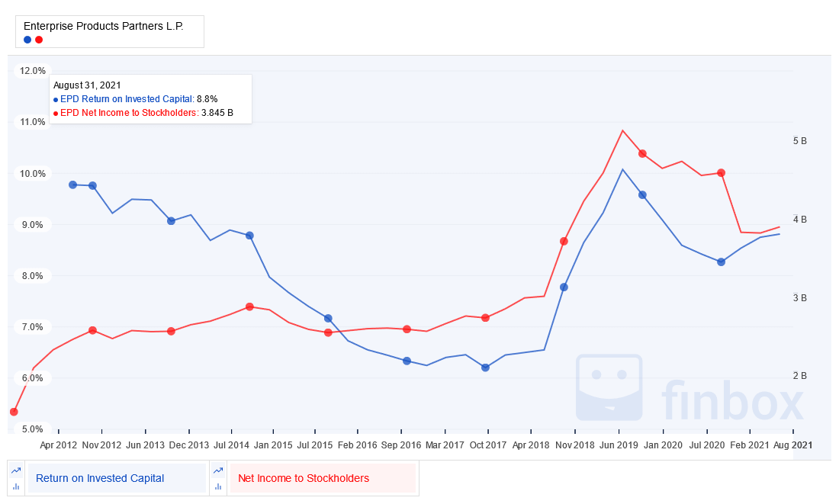
Task: Click the 12.0% y-axis label
Action: (33, 71)
